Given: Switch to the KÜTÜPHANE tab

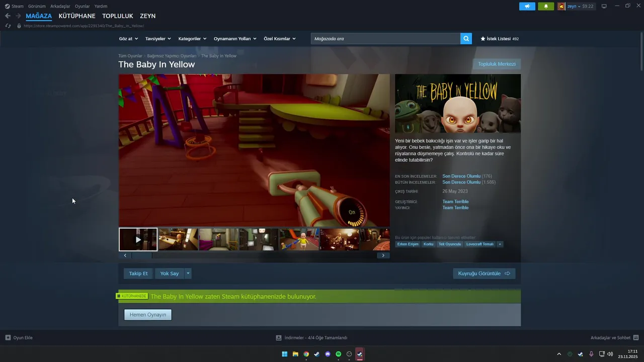Looking at the screenshot, I should click(x=77, y=16).
